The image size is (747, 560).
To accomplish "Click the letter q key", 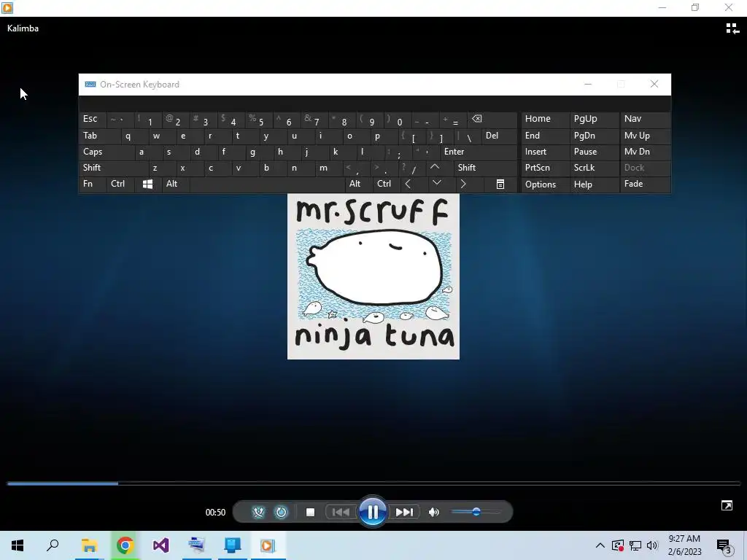I will tap(134, 136).
